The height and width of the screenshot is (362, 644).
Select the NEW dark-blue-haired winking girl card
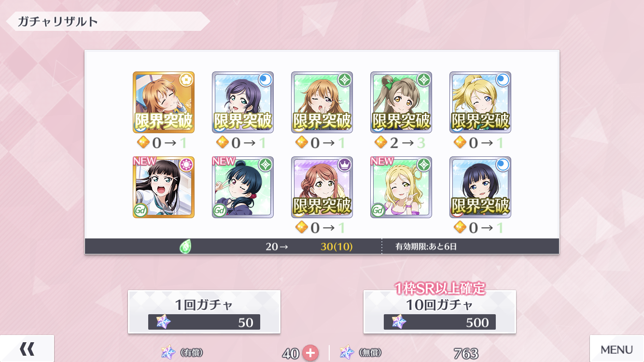tap(243, 187)
